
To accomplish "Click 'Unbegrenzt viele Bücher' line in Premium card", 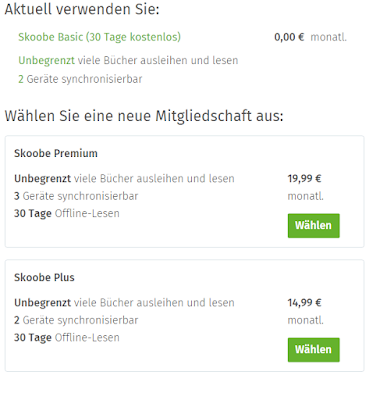I will (124, 179).
